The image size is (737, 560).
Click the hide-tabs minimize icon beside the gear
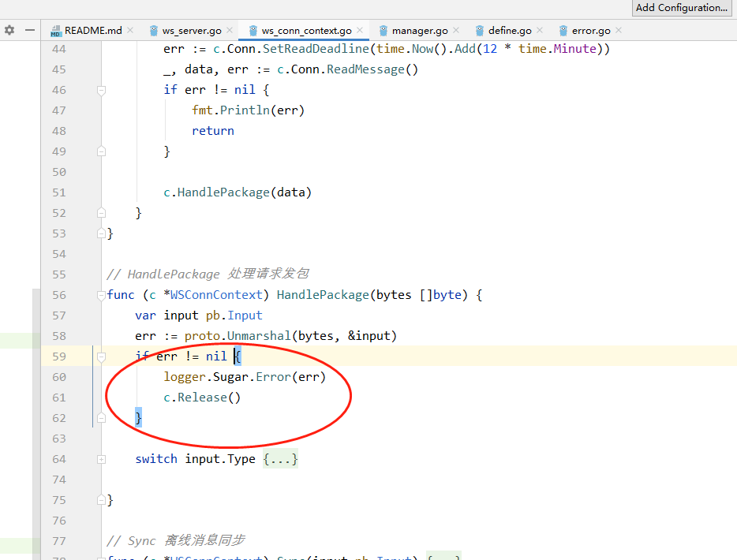coord(29,29)
